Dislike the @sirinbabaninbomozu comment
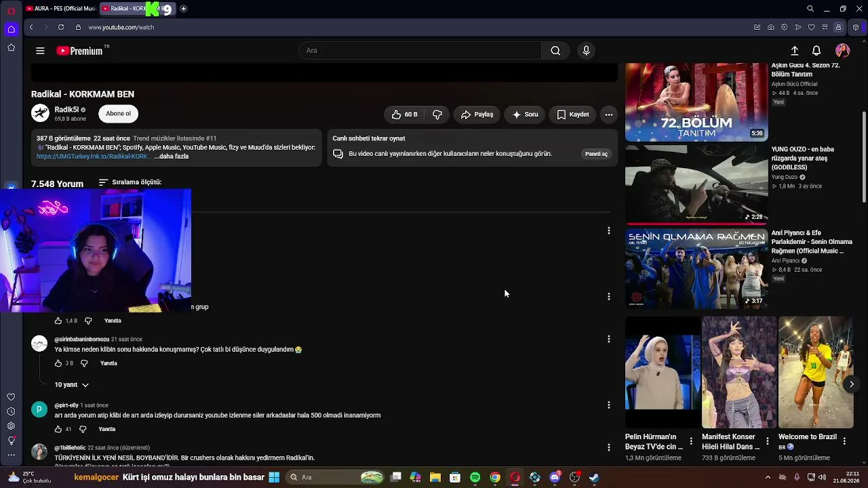Image resolution: width=868 pixels, height=488 pixels. pos(84,363)
